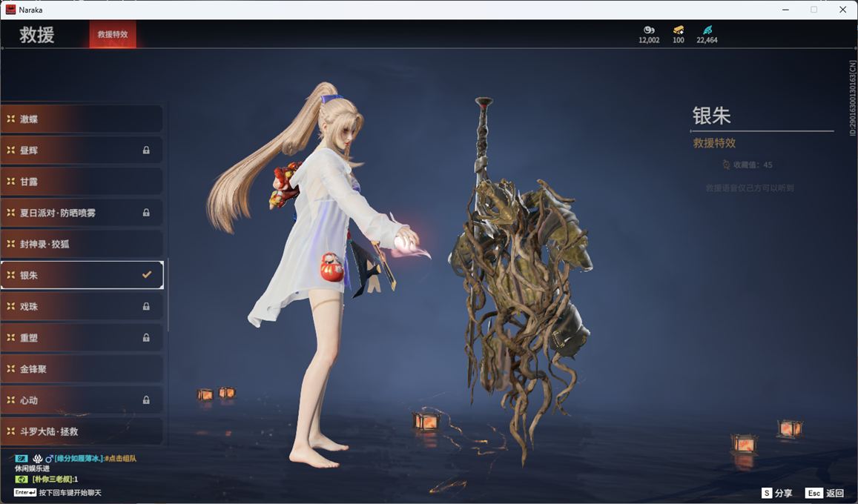Click the equipped checkmark on 银朱
The width and height of the screenshot is (858, 504).
(147, 274)
